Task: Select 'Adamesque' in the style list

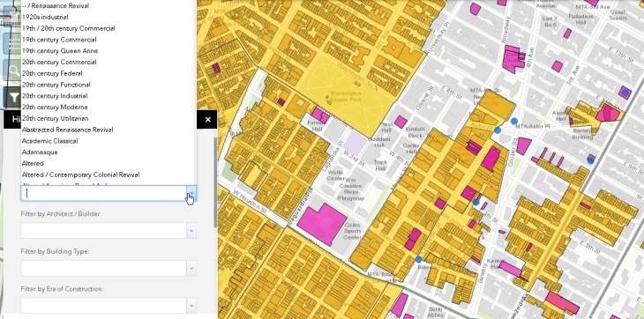Action: pyautogui.click(x=40, y=152)
